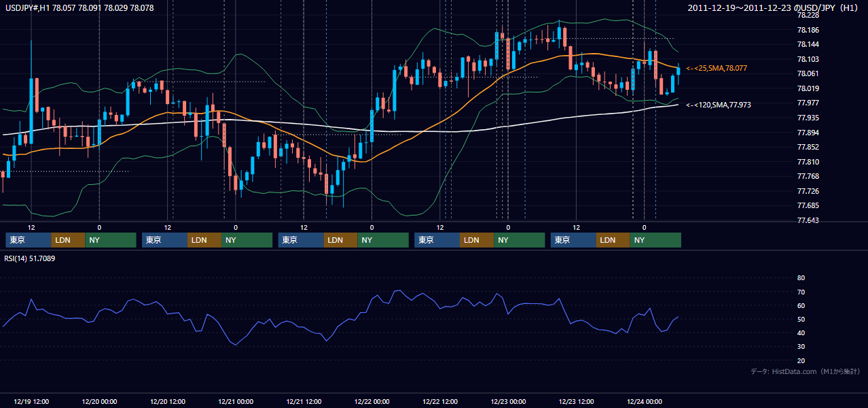Click RSI scale value 20
The image size is (868, 408).
point(801,360)
